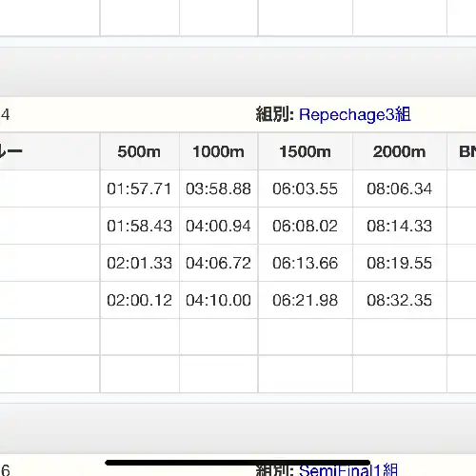476x476 pixels.
Task: Open the SemiFinal1組 link
Action: coord(348,470)
